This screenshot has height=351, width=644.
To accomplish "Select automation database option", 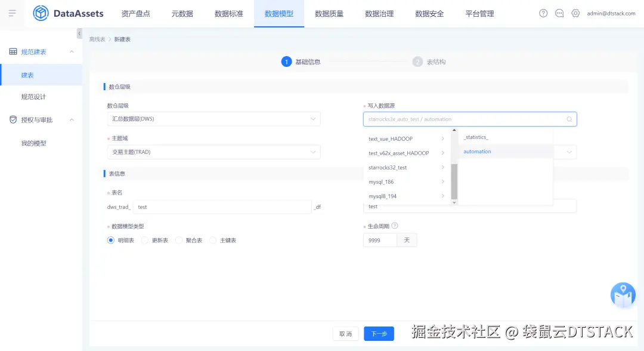I will click(x=505, y=151).
